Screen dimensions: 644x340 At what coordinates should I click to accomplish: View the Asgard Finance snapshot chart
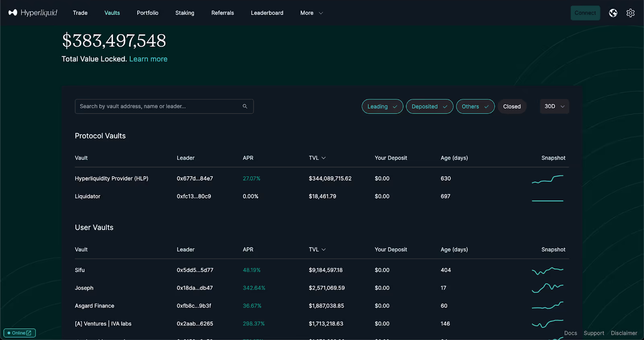click(x=547, y=305)
